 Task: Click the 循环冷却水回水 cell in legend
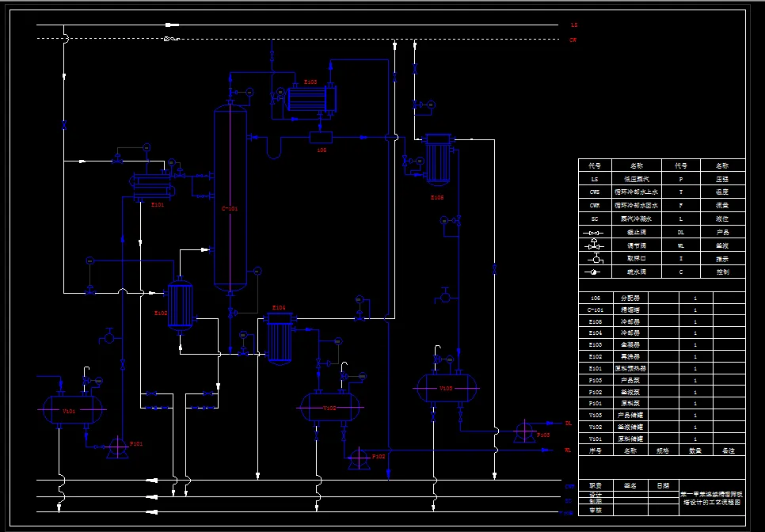point(637,205)
